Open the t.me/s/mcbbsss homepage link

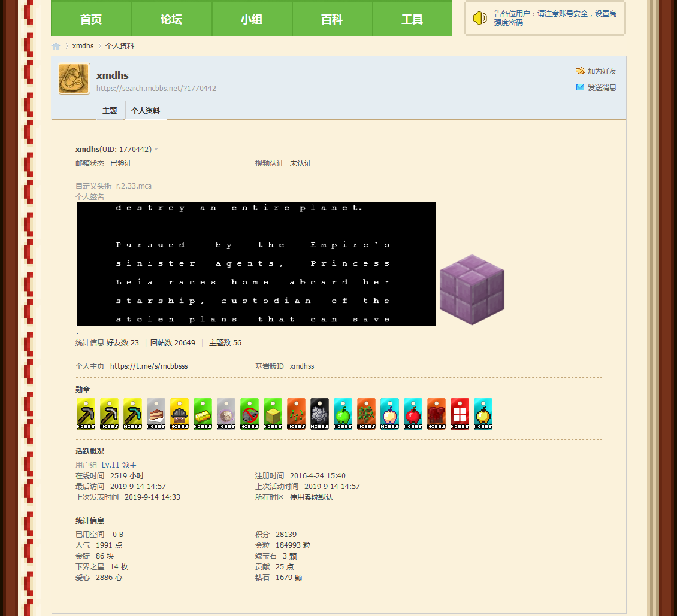[149, 366]
